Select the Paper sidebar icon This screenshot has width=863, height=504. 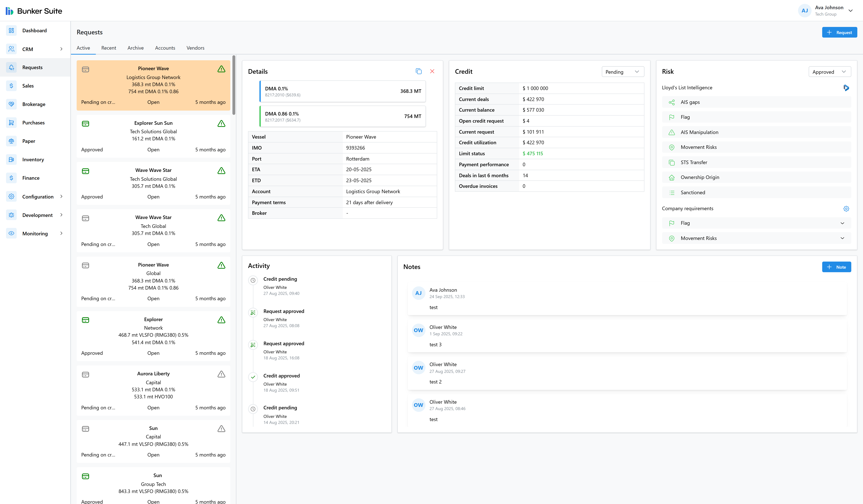[x=11, y=141]
